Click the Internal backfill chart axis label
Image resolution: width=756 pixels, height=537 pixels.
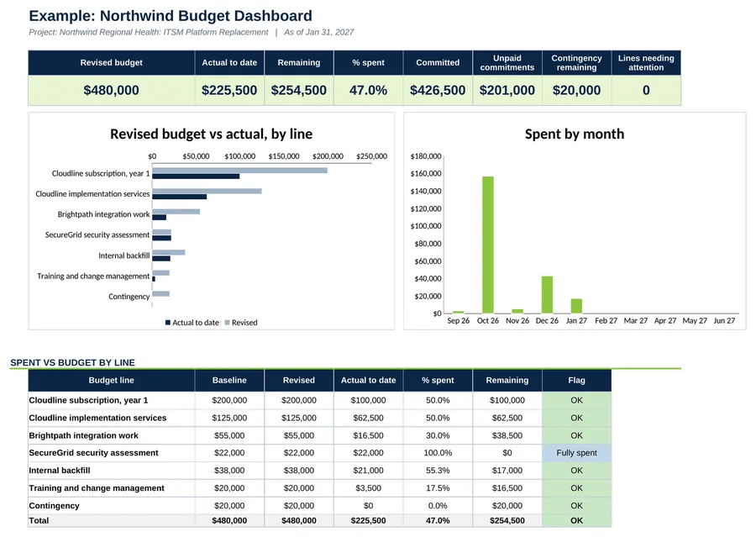tap(124, 255)
